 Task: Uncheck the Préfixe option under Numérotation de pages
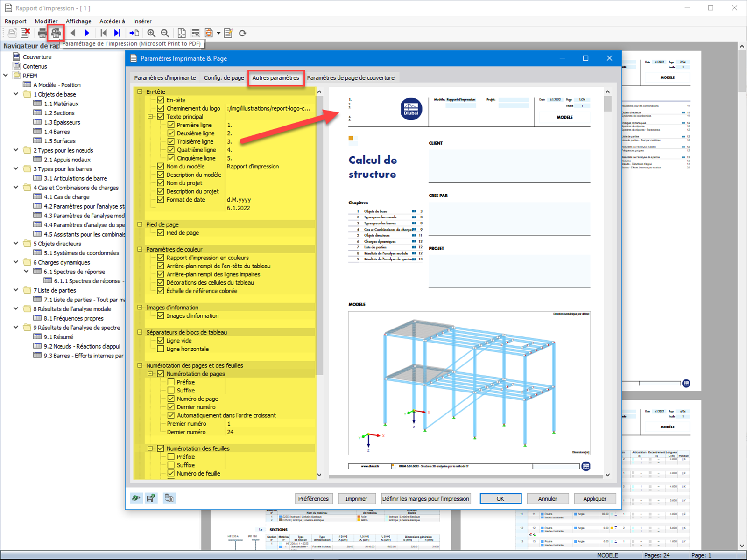[x=171, y=382]
